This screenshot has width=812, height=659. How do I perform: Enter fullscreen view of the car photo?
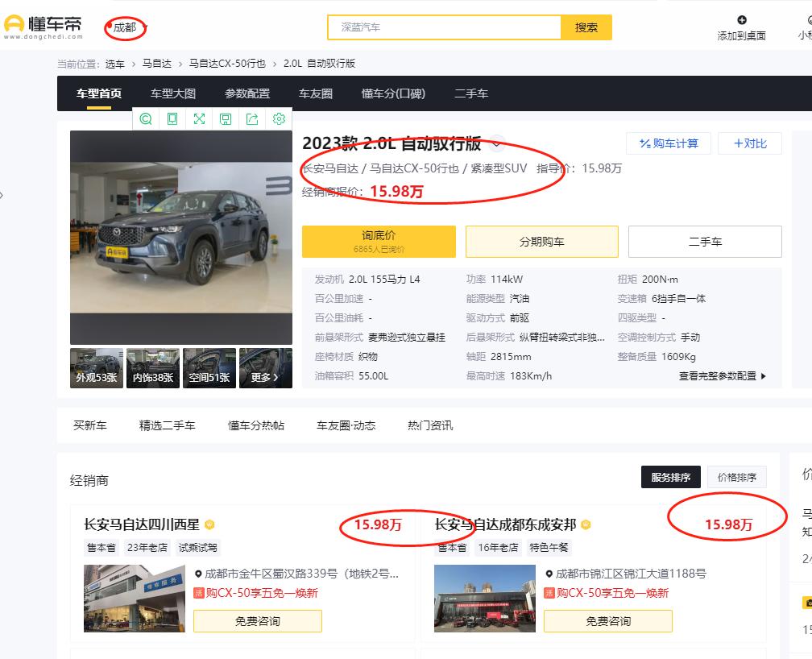[x=199, y=118]
